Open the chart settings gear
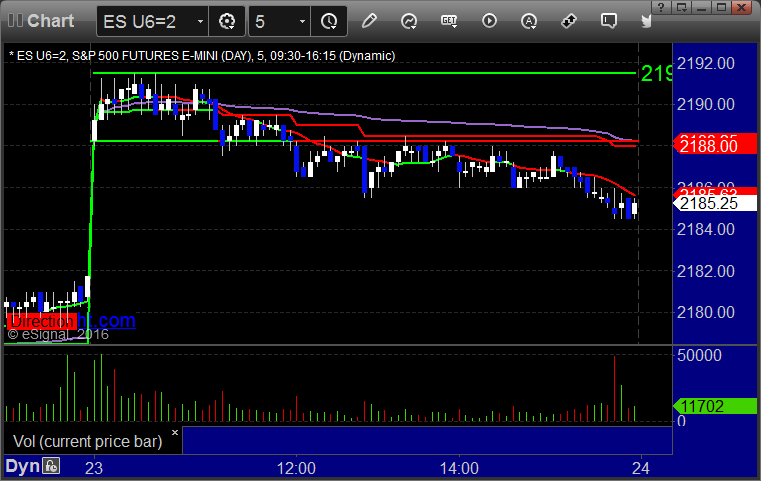 coord(227,21)
